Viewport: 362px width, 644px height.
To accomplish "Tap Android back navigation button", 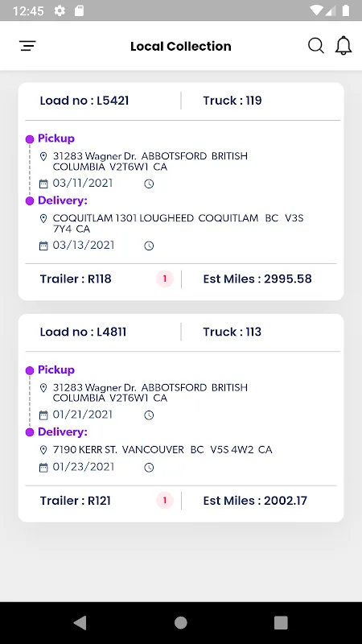I will (x=80, y=622).
